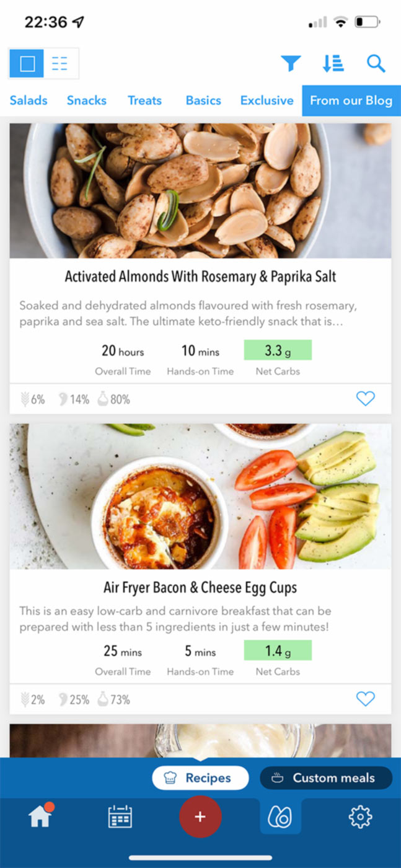Switch to single card view
Viewport: 401px width, 868px height.
(27, 63)
